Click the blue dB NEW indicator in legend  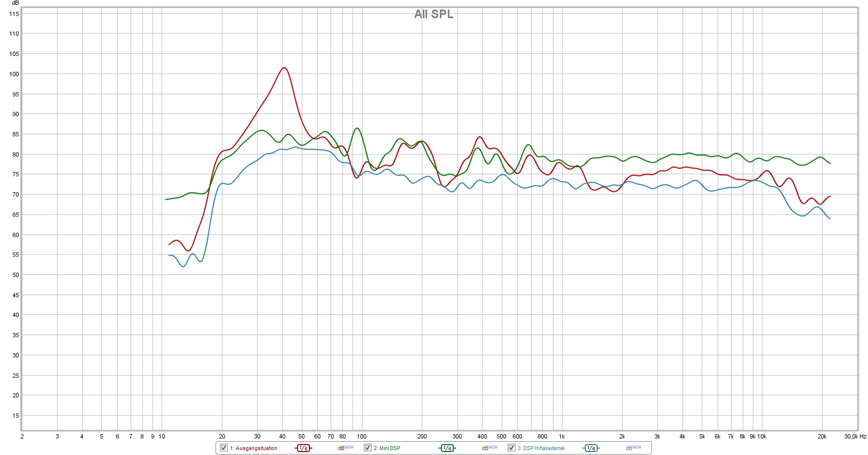pos(633,448)
